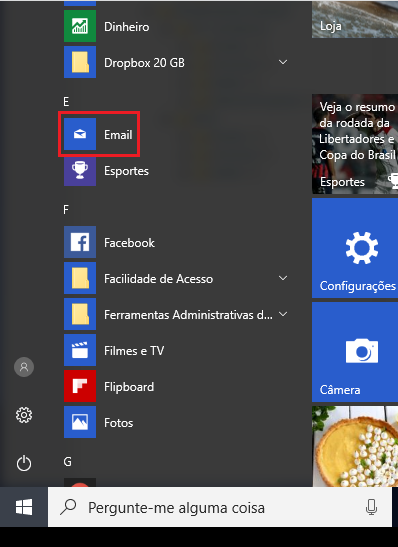Launch Flipboard from its red icon

80,386
